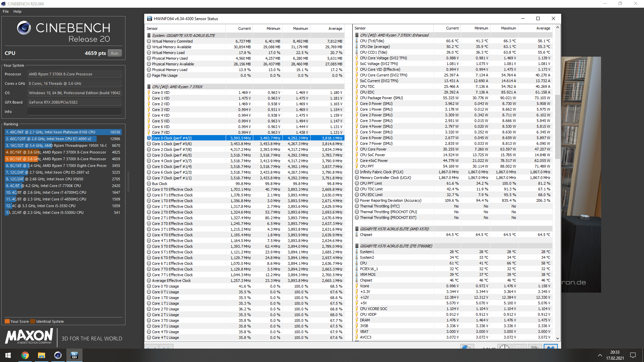Click the empty Info field

(x=74, y=112)
